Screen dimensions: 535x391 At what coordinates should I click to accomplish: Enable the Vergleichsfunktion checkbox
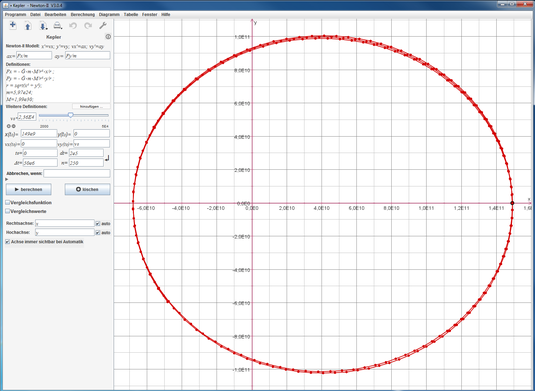click(x=8, y=203)
